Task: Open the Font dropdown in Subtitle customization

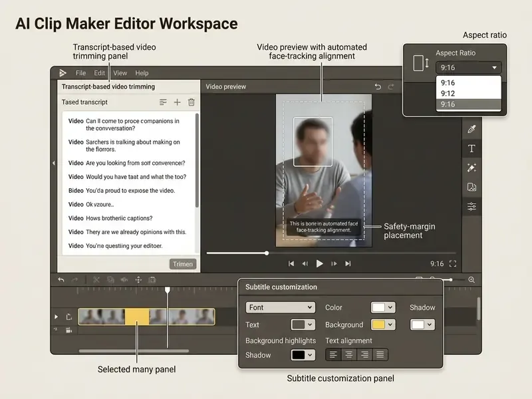Action: point(280,307)
